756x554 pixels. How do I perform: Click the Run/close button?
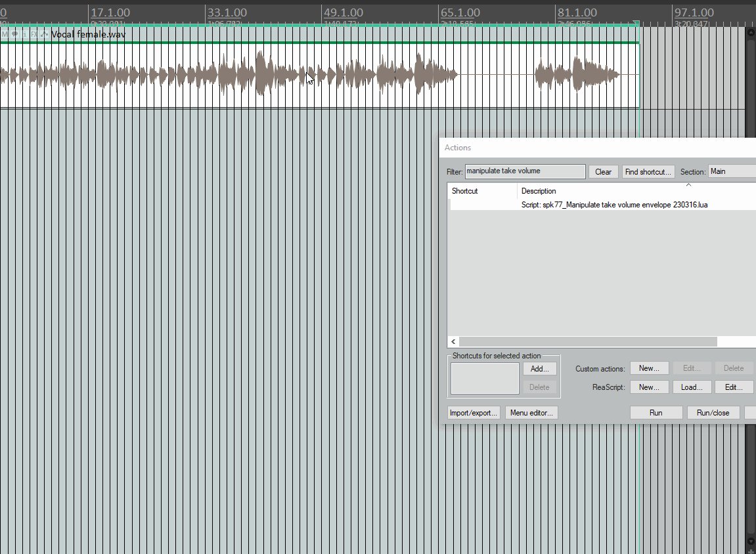[x=713, y=413]
